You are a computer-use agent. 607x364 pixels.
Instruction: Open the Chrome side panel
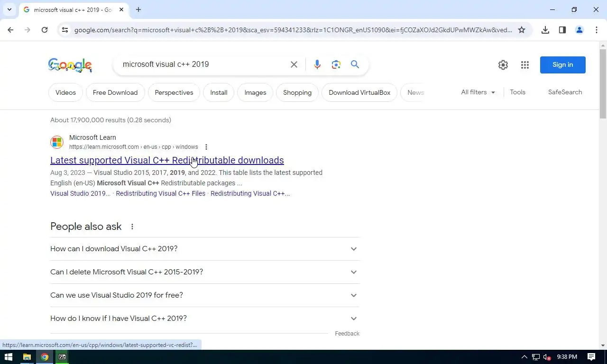[562, 30]
